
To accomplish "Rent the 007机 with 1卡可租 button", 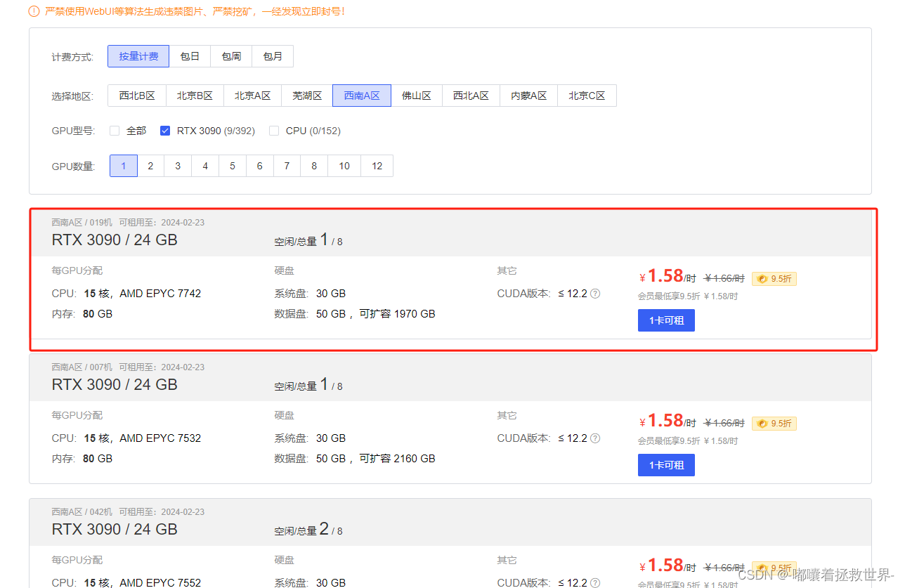I will (x=666, y=465).
